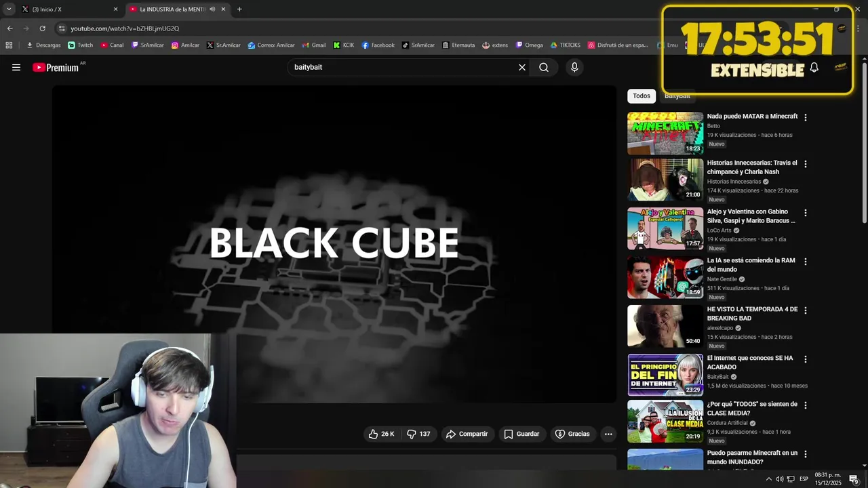Mute tab via speaker icon on YouTube tab
The width and height of the screenshot is (868, 488).
tap(212, 9)
